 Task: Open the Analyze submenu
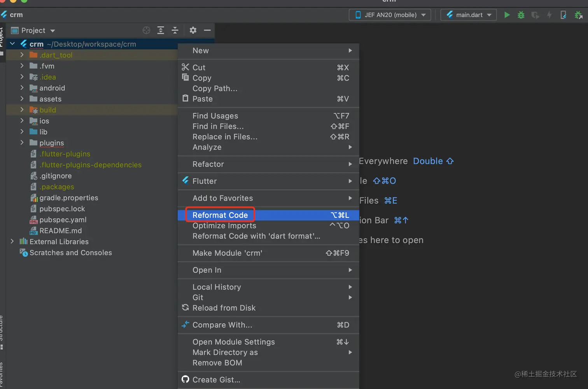click(x=268, y=147)
